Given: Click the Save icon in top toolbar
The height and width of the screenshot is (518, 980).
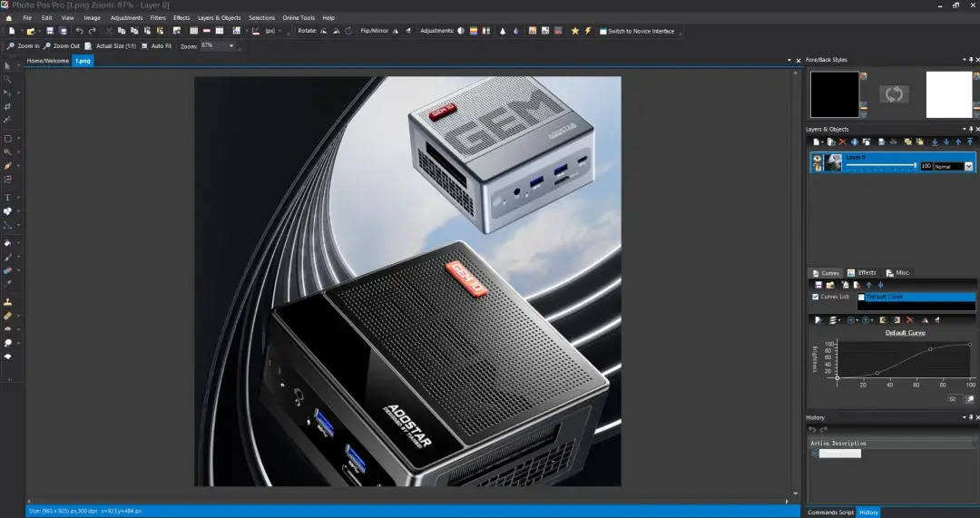Looking at the screenshot, I should (x=50, y=31).
